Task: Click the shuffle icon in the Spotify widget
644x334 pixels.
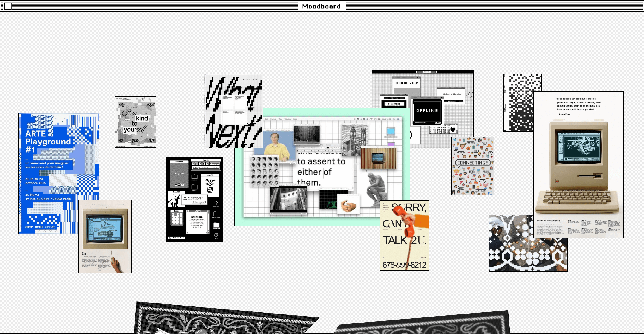Action: (193, 164)
